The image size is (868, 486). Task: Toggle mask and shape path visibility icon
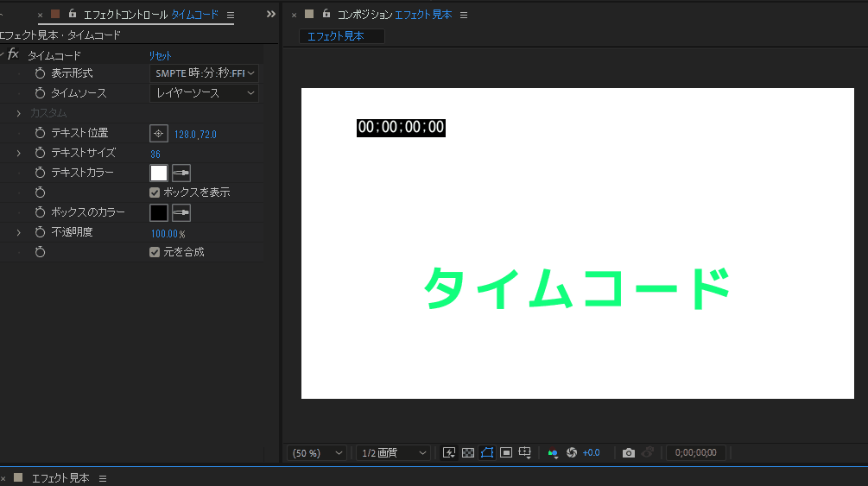[x=487, y=453]
